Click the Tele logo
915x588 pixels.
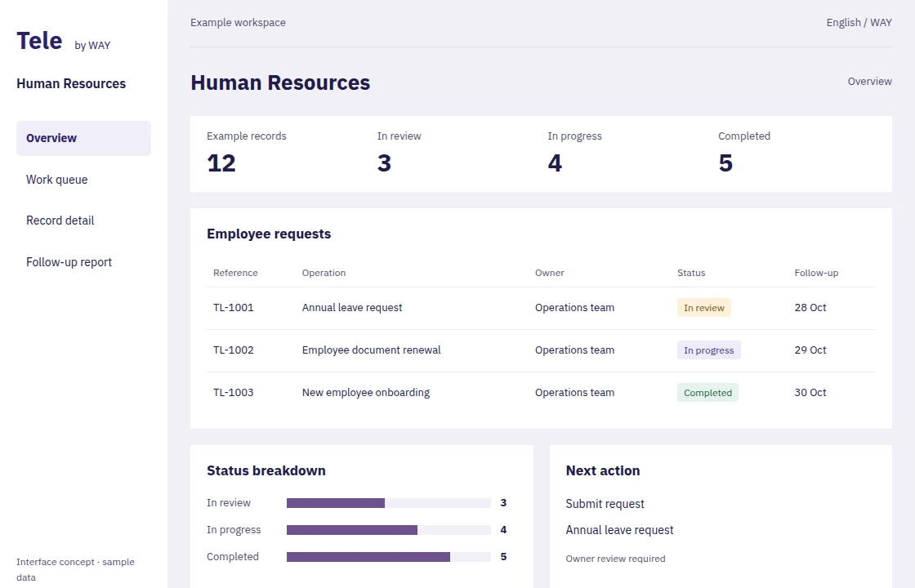click(x=39, y=41)
